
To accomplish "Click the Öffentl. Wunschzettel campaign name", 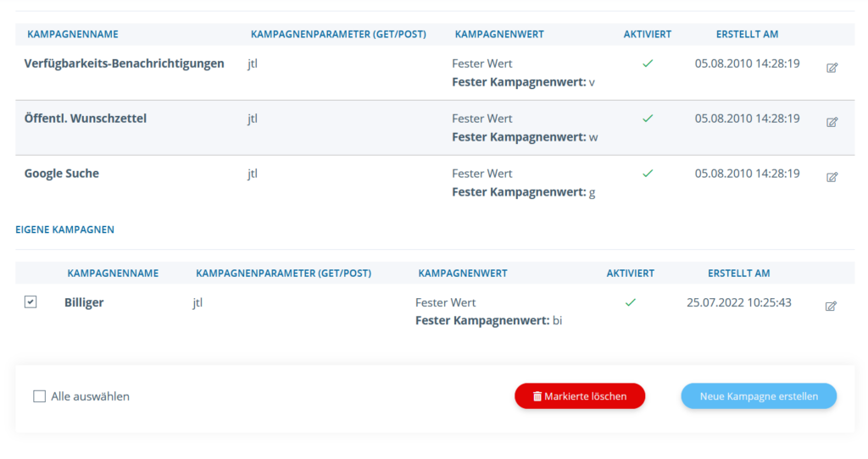I will click(85, 119).
